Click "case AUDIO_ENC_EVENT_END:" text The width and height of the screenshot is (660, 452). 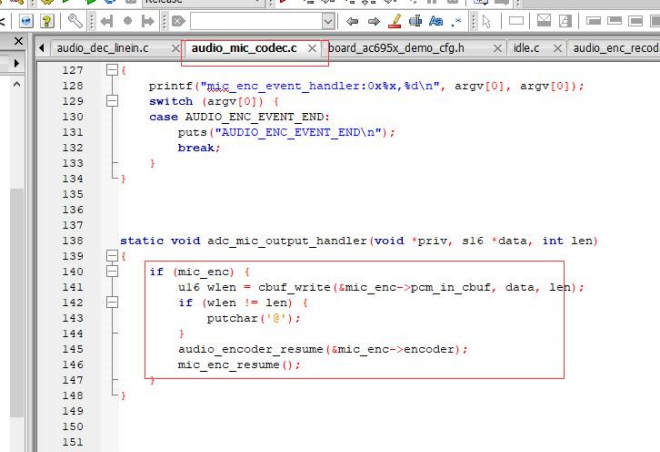click(x=239, y=117)
